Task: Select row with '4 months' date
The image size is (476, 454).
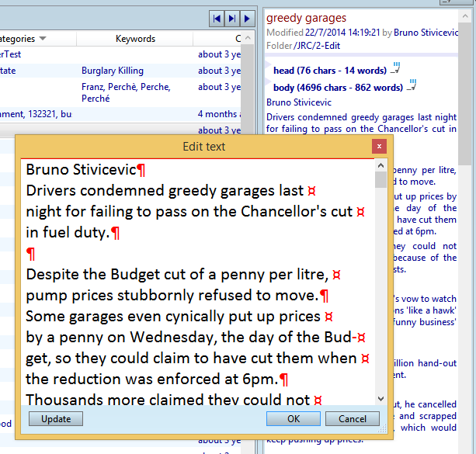Action: [121, 114]
